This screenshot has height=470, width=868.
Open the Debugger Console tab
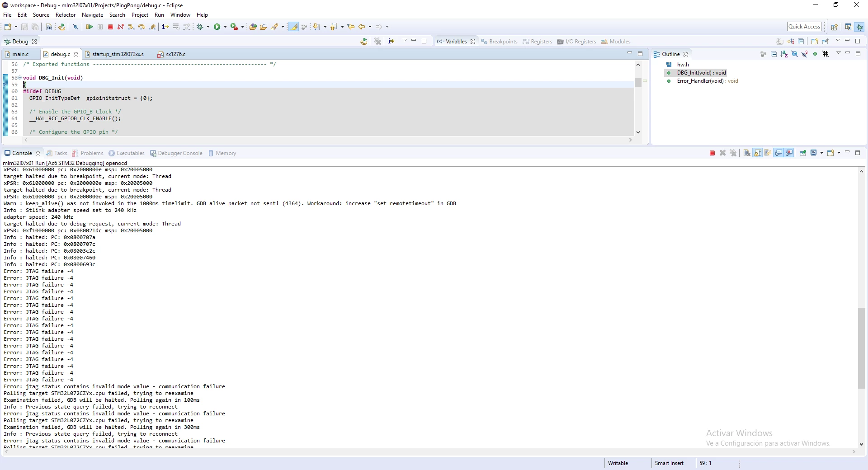(176, 153)
